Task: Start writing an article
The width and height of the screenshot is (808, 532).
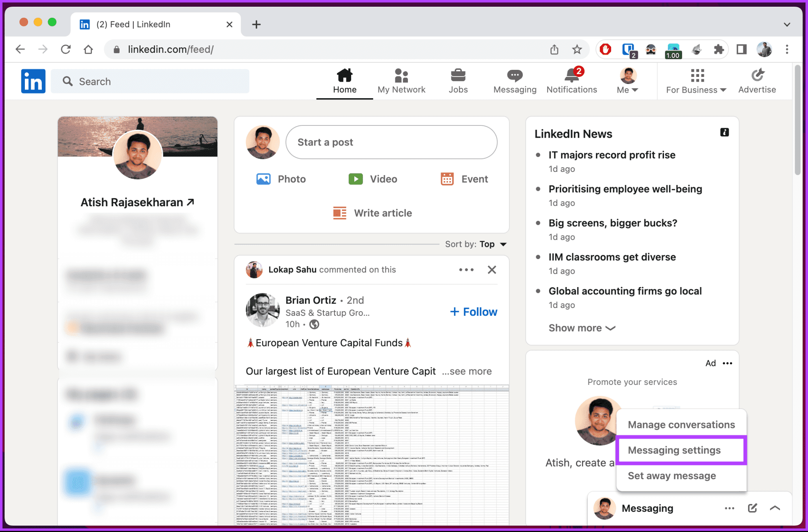Action: point(372,213)
